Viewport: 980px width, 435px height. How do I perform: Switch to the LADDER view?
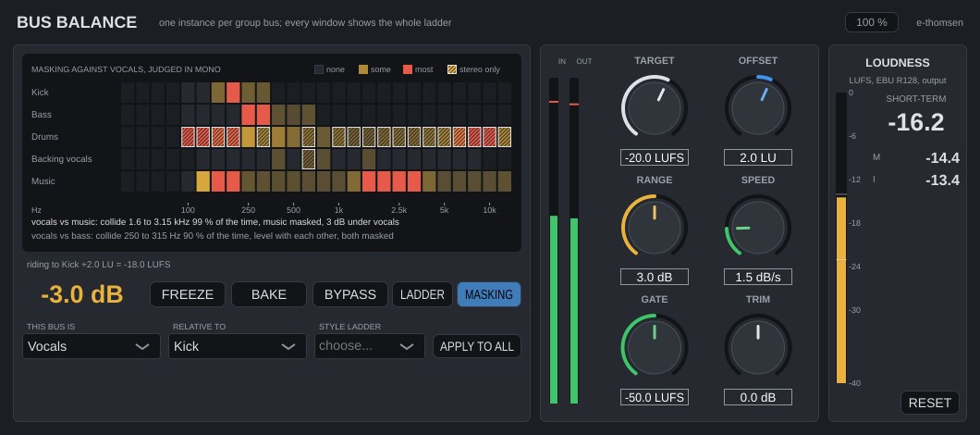click(423, 294)
